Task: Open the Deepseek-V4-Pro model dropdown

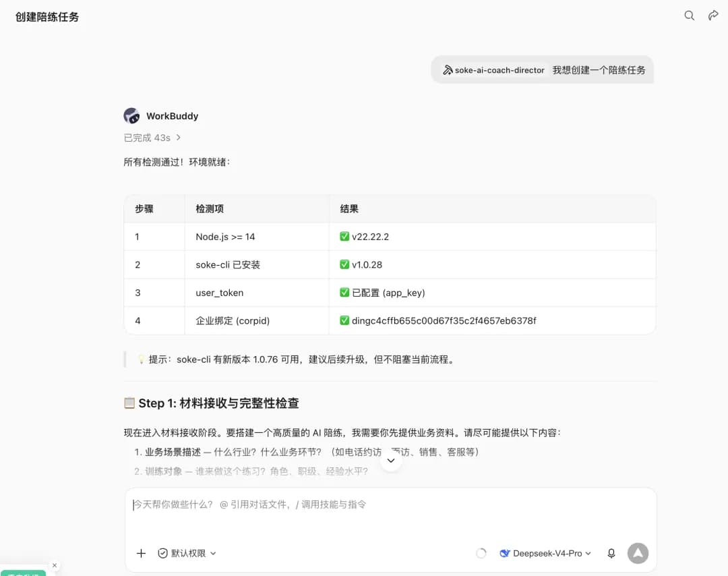Action: [545, 553]
